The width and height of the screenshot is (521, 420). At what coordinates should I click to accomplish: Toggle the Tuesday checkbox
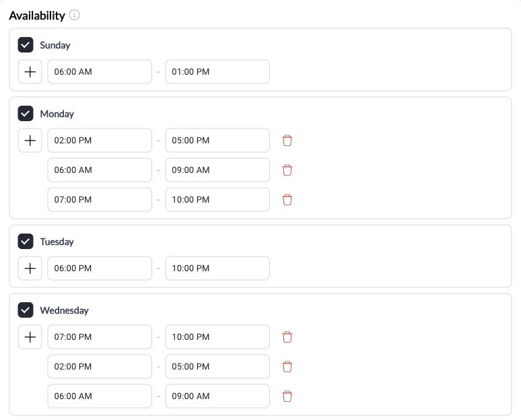[26, 241]
